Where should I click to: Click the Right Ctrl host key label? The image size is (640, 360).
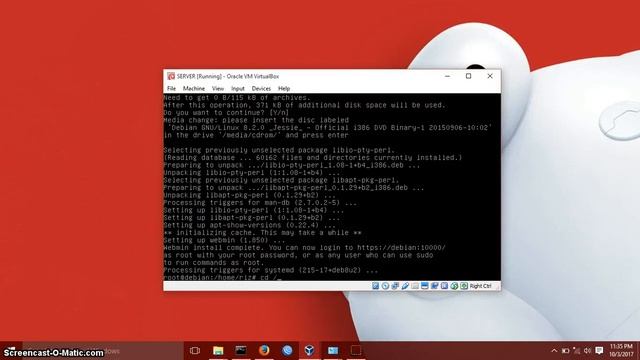(x=480, y=286)
